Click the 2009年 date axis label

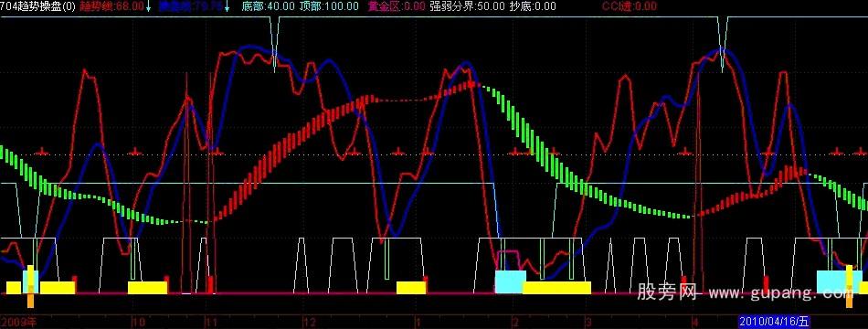tap(19, 323)
